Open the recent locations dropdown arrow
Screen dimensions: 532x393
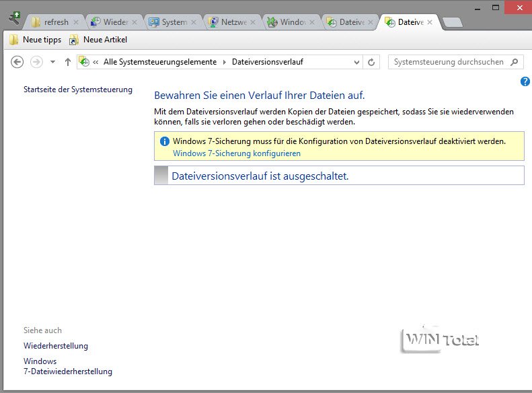52,62
